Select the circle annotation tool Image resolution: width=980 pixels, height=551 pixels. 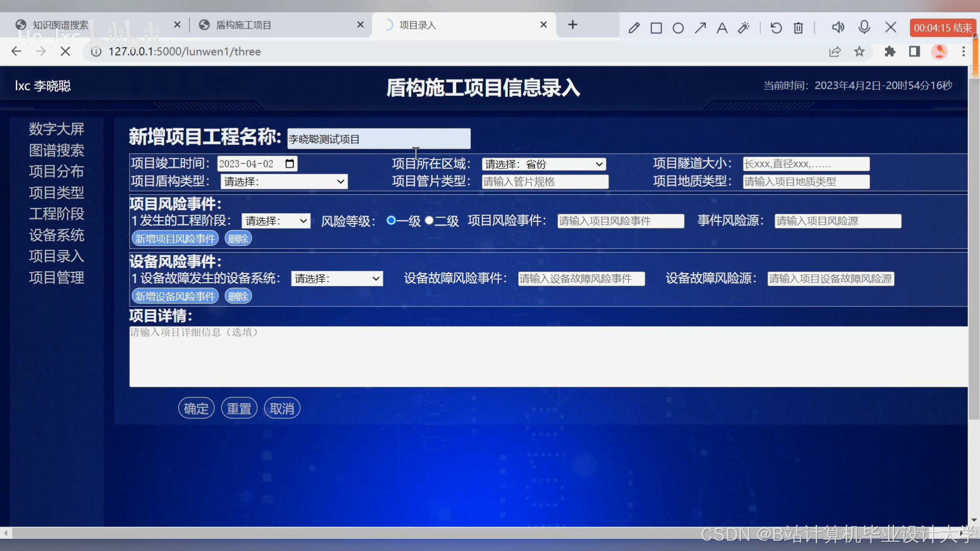[678, 28]
